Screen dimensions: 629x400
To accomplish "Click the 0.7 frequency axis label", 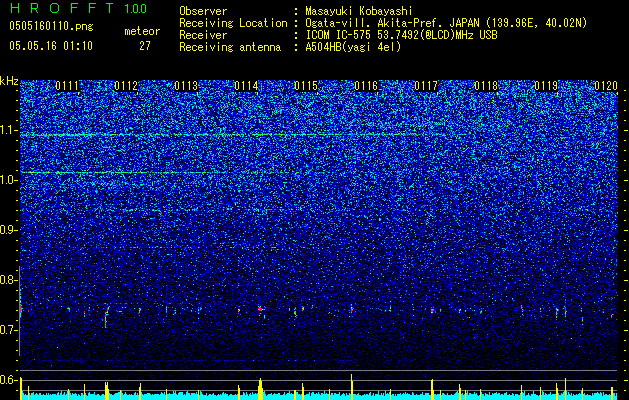I will click(x=9, y=330).
